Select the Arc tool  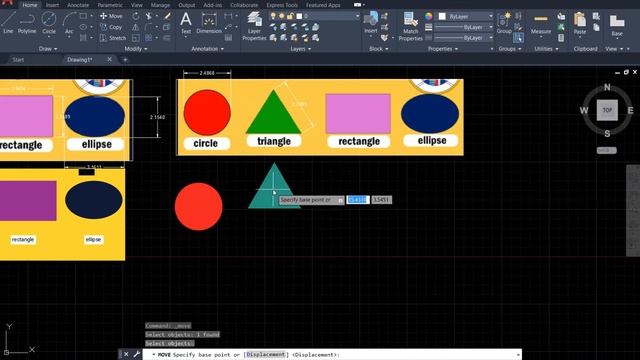pyautogui.click(x=69, y=22)
